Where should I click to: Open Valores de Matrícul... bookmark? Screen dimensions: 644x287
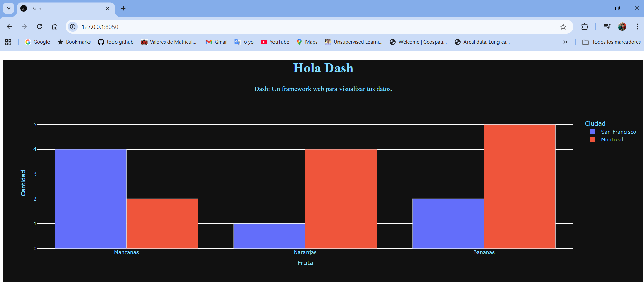(x=169, y=42)
